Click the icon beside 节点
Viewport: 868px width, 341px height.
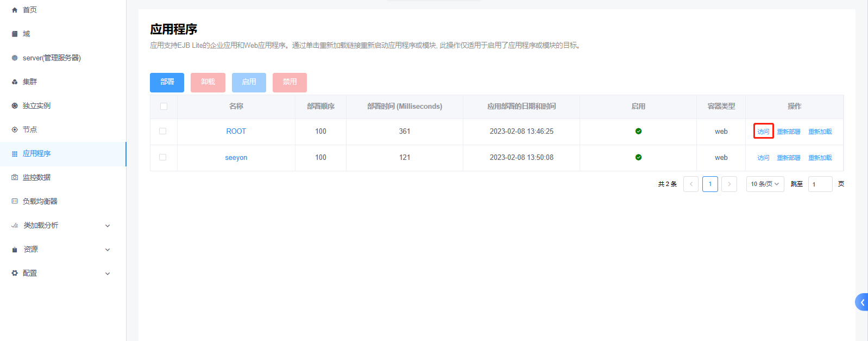click(x=15, y=129)
